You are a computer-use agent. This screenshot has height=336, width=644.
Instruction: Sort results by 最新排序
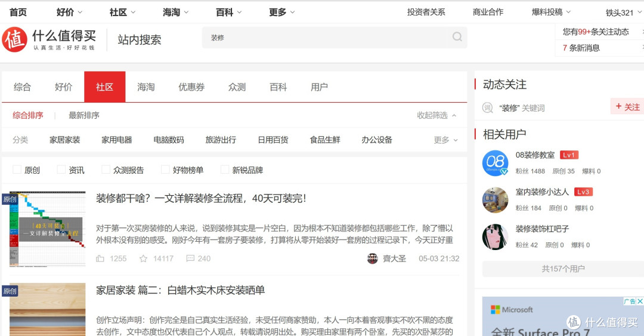coord(84,115)
